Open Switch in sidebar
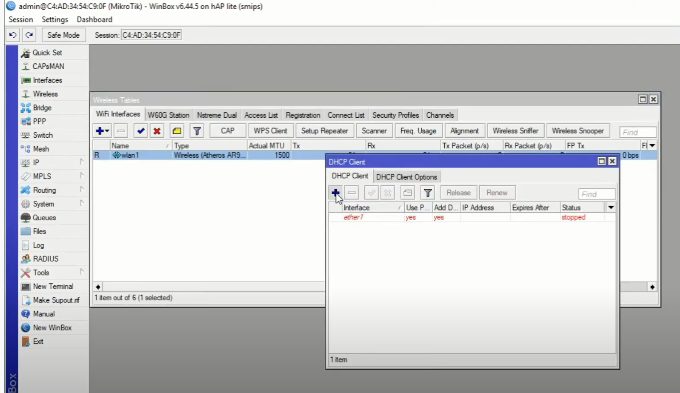680x393 pixels. coord(42,135)
